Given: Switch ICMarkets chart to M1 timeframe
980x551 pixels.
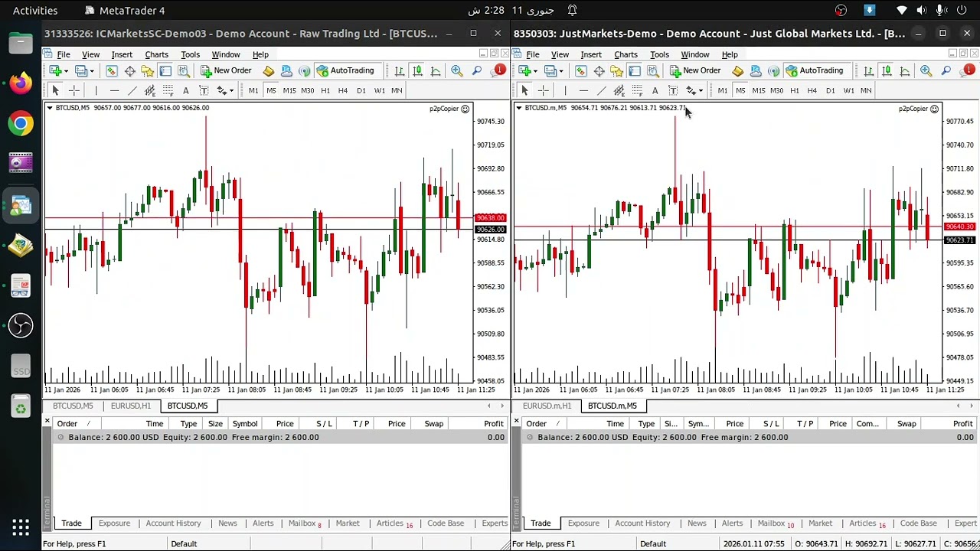Looking at the screenshot, I should coord(253,90).
